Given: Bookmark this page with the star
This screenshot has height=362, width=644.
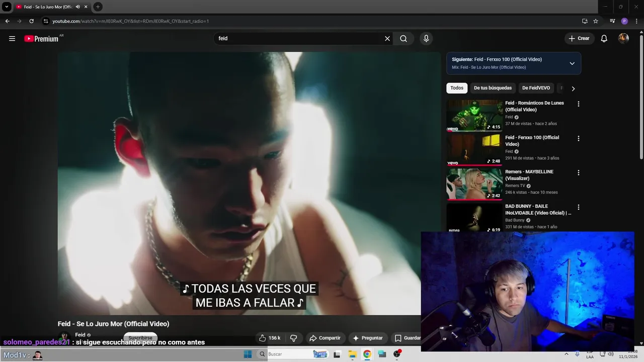Looking at the screenshot, I should pyautogui.click(x=596, y=21).
